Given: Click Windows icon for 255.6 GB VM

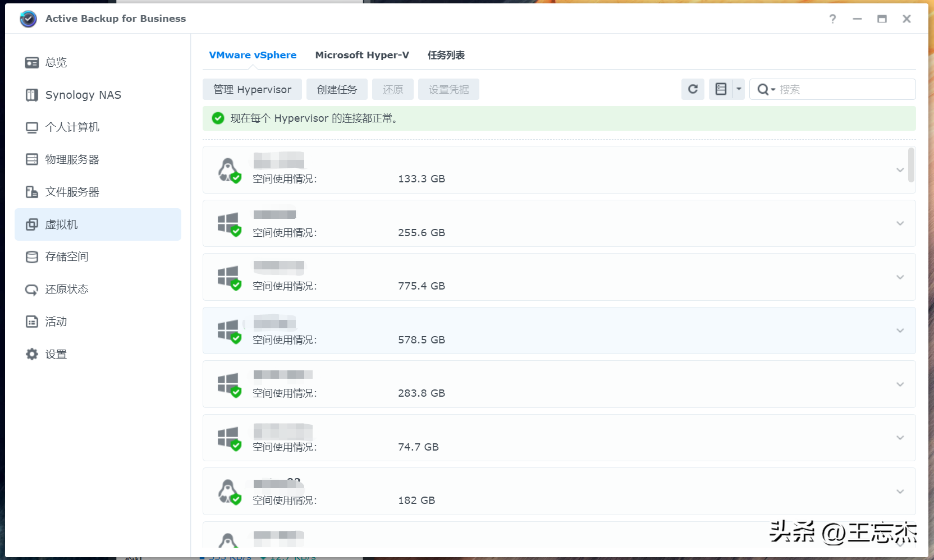Looking at the screenshot, I should [x=229, y=224].
